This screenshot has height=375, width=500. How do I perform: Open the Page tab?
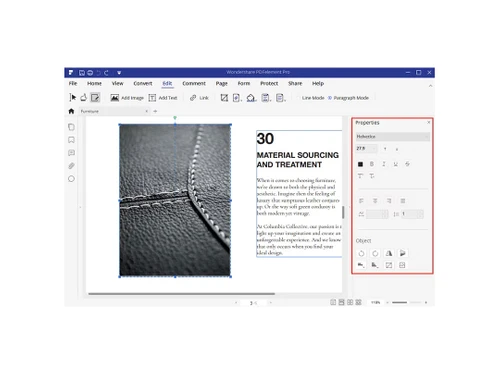pyautogui.click(x=222, y=83)
